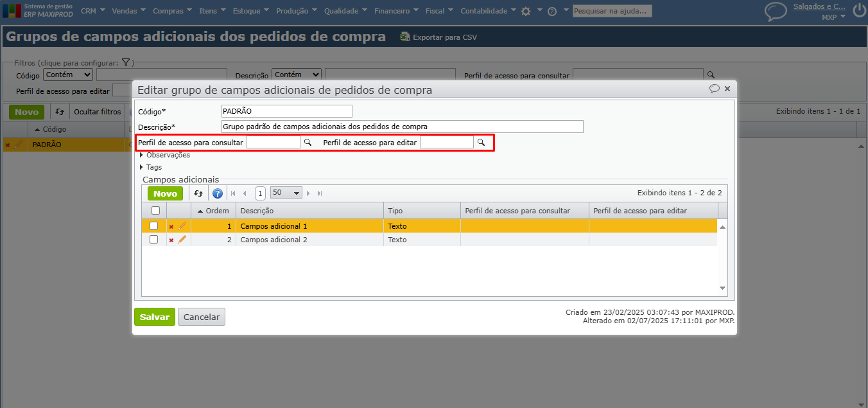Viewport: 868px width, 408px height.
Task: Toggle the select-all checkbox in grid header
Action: pyautogui.click(x=155, y=210)
